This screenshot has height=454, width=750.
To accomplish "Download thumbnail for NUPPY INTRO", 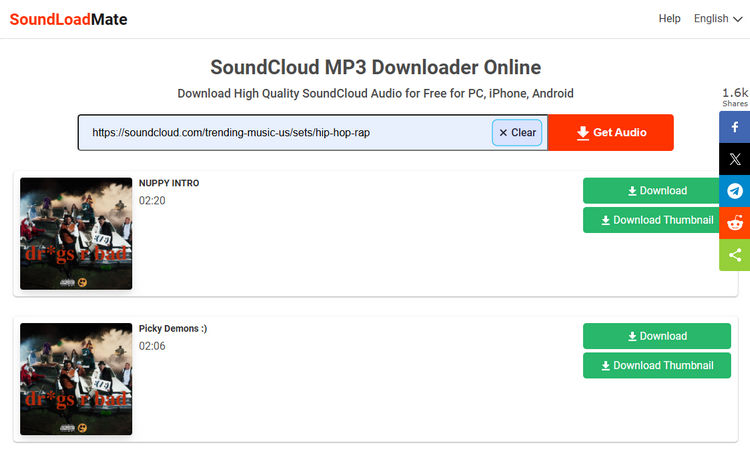I will coord(651,220).
